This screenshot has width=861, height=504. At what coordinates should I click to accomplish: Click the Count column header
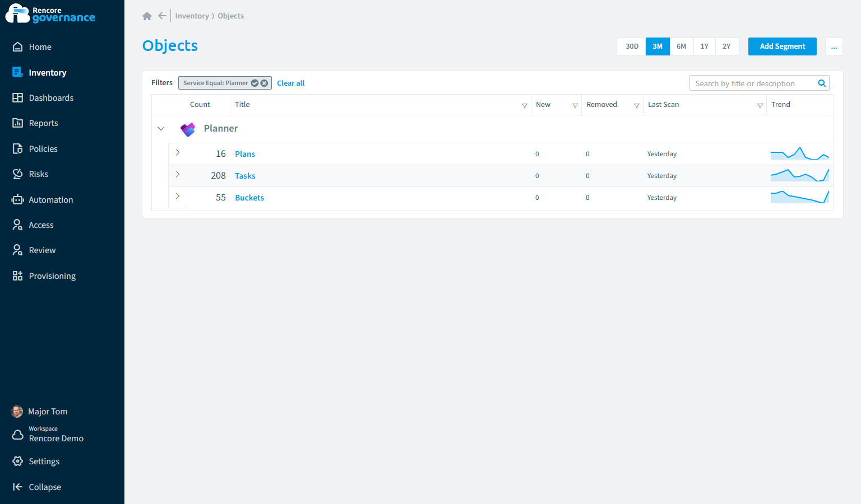point(200,105)
